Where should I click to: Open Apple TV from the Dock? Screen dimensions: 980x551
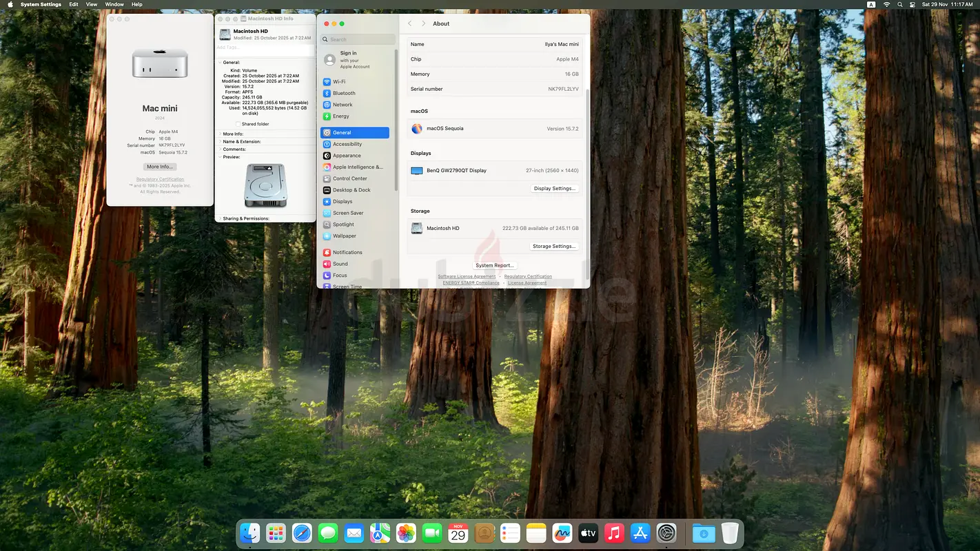(x=588, y=533)
